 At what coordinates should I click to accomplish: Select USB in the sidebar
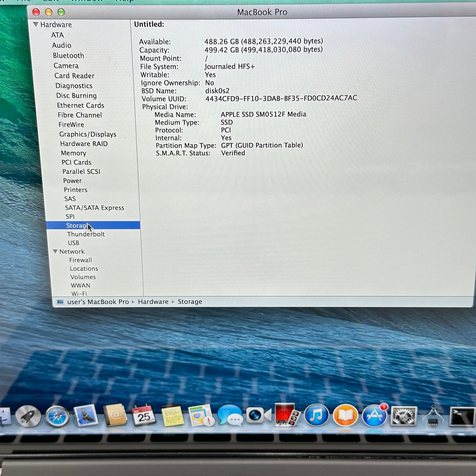73,243
